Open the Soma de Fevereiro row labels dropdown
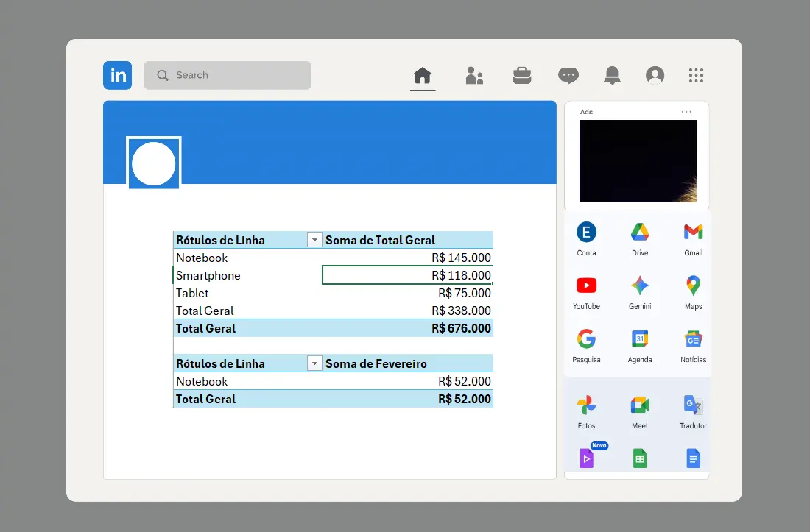 (x=314, y=363)
